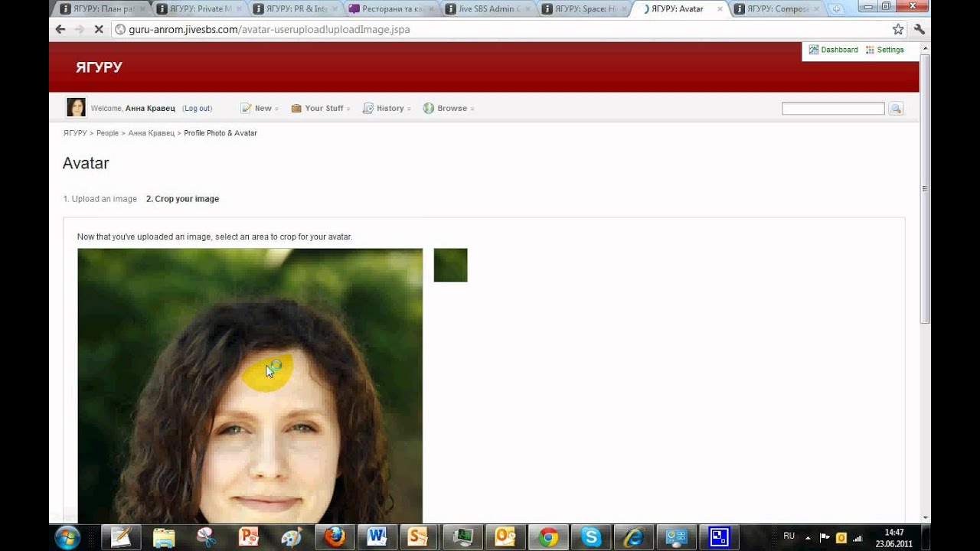Image resolution: width=980 pixels, height=551 pixels.
Task: Switch to the 'Jive SBS Admin' tab
Action: coord(487,9)
